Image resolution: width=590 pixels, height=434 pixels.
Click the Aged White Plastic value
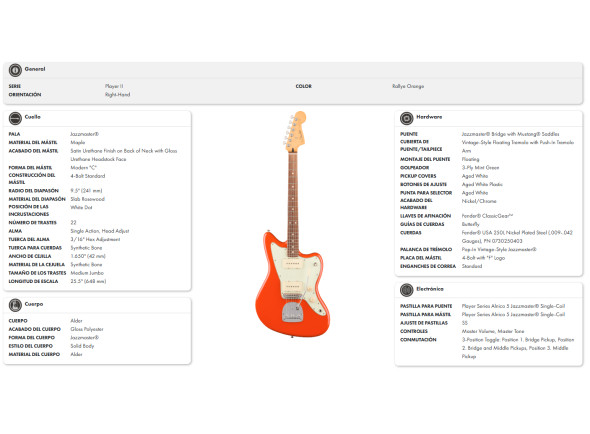click(482, 184)
